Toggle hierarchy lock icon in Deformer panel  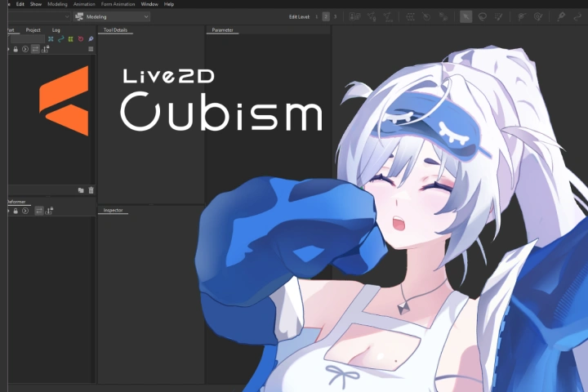49,211
